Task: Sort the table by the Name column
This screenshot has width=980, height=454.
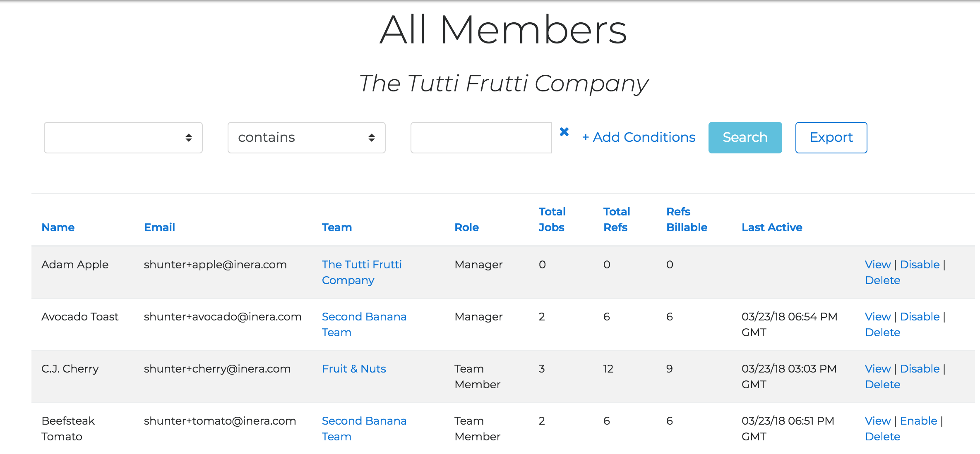Action: [58, 227]
